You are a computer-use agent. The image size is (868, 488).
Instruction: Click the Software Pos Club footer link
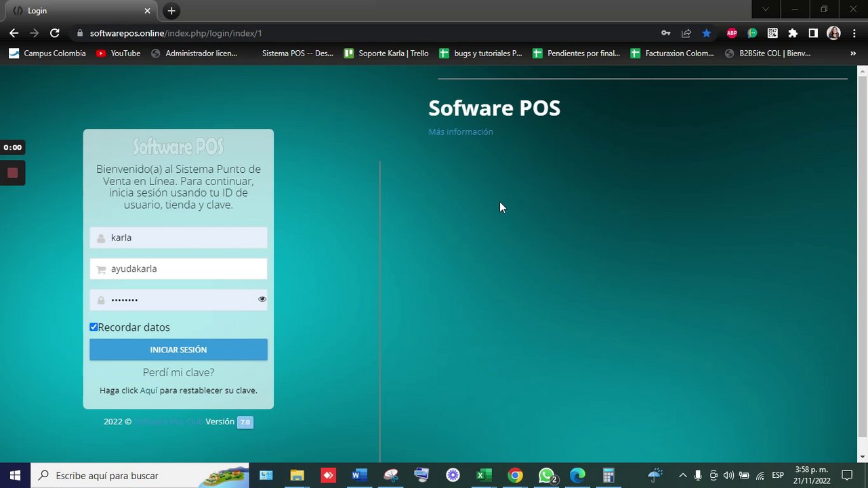click(169, 422)
